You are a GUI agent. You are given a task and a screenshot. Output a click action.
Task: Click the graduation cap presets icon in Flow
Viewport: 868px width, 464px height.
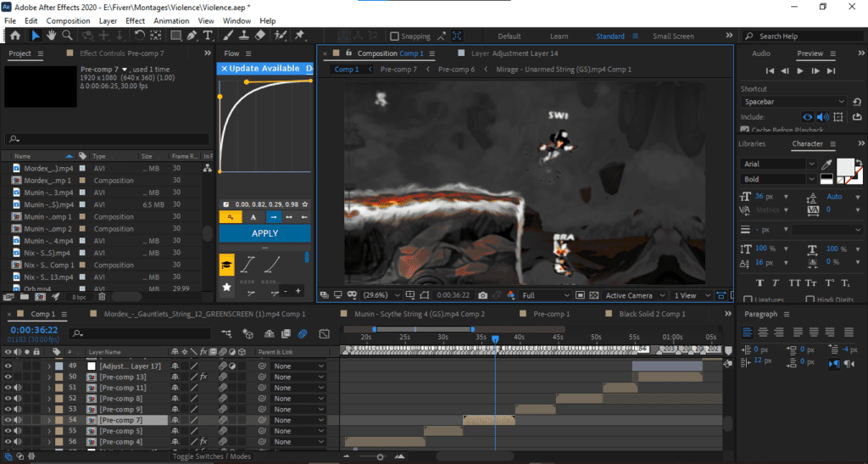227,266
